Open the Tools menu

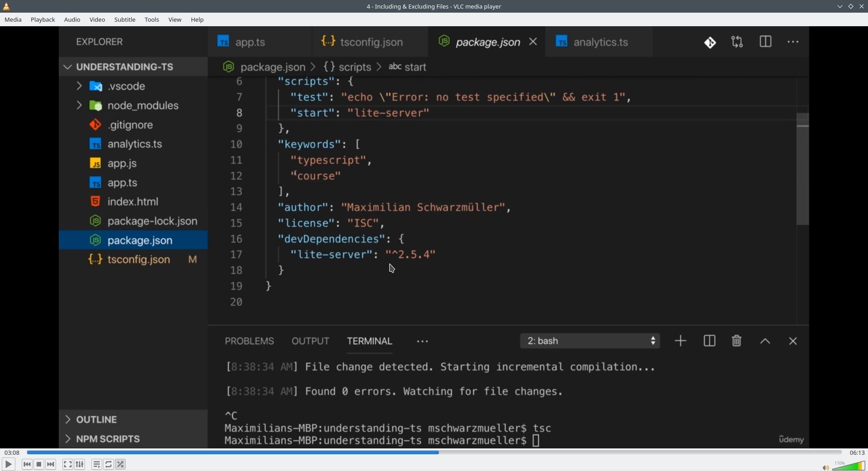pyautogui.click(x=152, y=20)
